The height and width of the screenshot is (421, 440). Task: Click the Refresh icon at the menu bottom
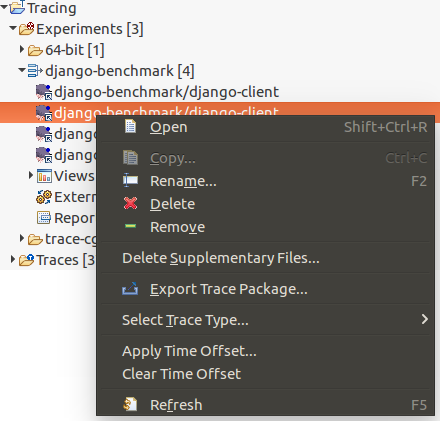tap(130, 404)
